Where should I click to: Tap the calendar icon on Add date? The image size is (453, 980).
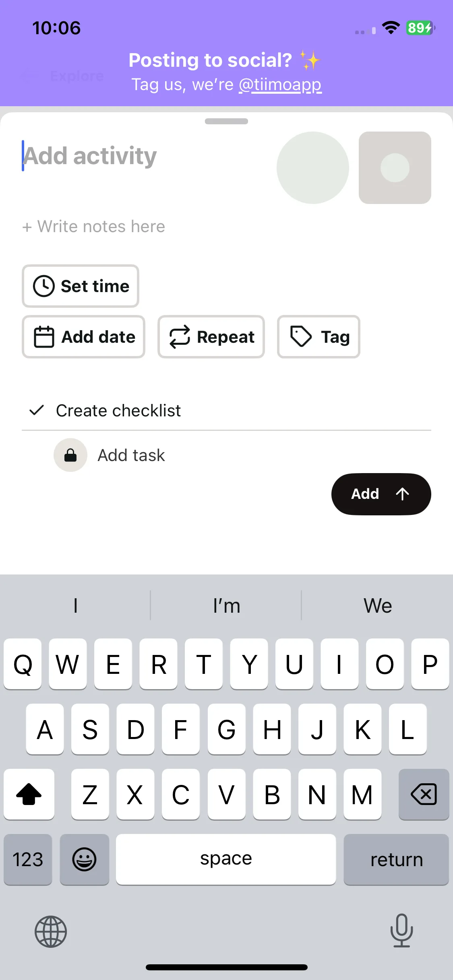pyautogui.click(x=44, y=337)
